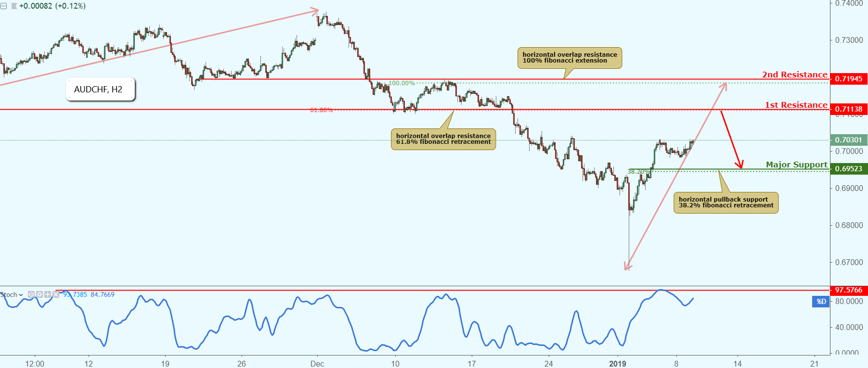868x368 pixels.
Task: Select the AUDCHF, H2 label box
Action: click(x=100, y=89)
